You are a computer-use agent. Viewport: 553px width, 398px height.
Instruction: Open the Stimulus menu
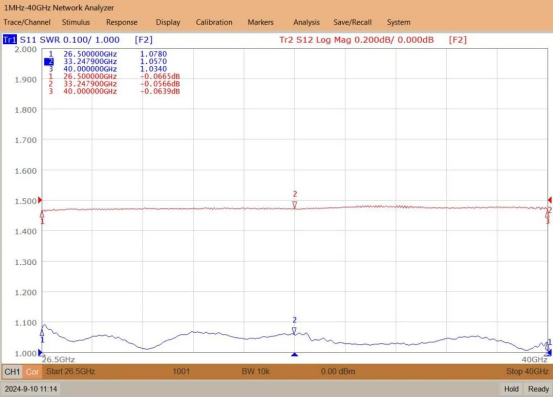[x=76, y=22]
